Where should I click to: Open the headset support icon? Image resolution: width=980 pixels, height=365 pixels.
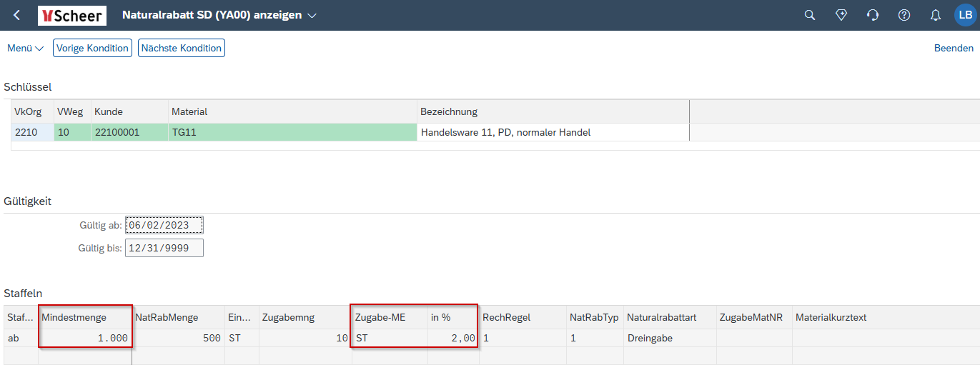[x=873, y=15]
